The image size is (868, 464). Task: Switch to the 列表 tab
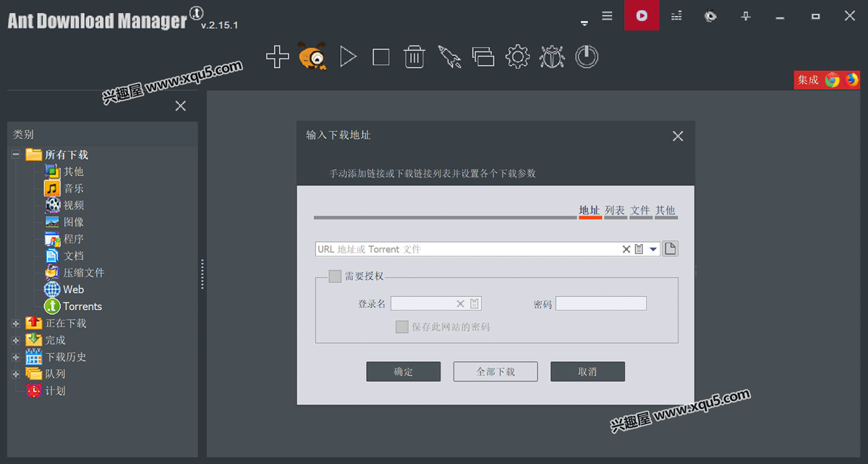tap(616, 211)
